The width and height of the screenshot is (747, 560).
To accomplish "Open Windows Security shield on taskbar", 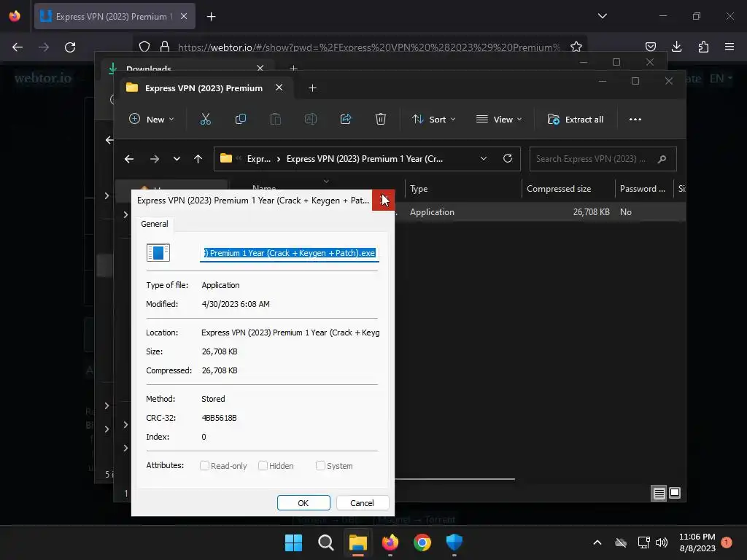I will pos(454,542).
